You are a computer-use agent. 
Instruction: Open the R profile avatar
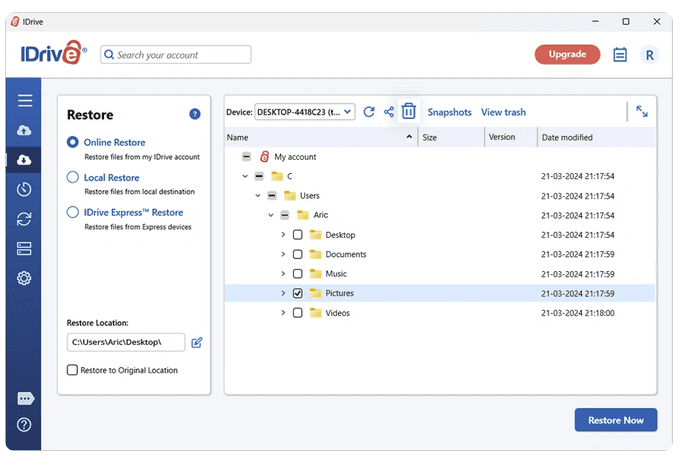[650, 55]
